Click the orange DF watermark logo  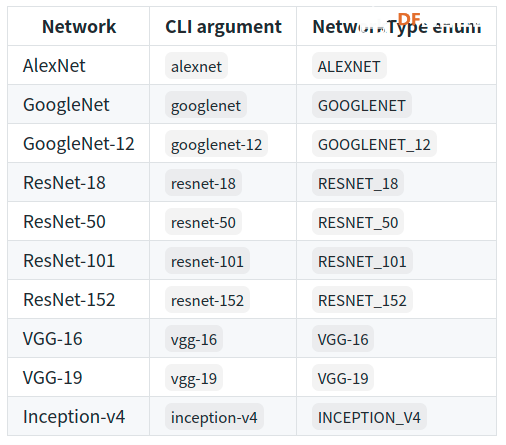click(409, 19)
